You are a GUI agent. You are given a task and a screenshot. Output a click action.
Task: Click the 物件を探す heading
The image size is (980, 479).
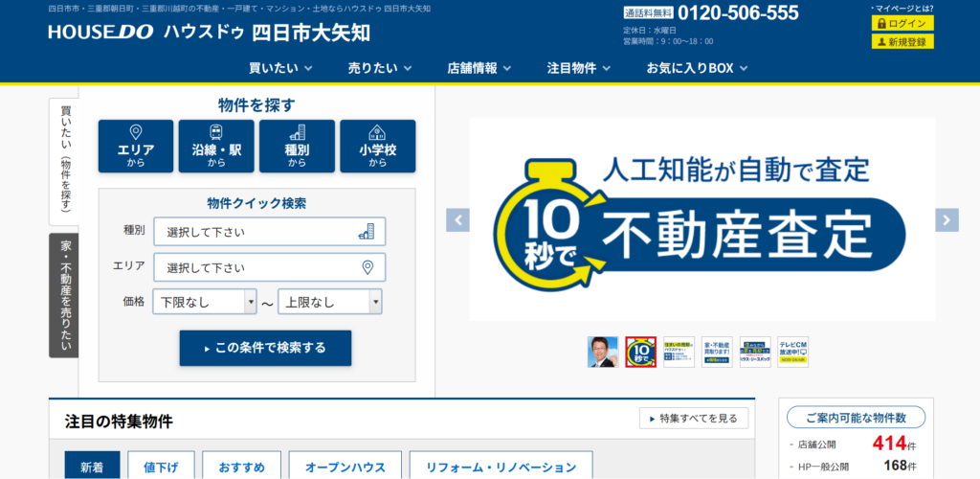click(256, 105)
